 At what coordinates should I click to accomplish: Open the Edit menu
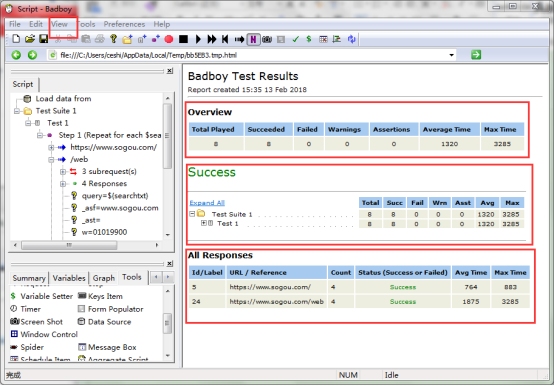(36, 24)
